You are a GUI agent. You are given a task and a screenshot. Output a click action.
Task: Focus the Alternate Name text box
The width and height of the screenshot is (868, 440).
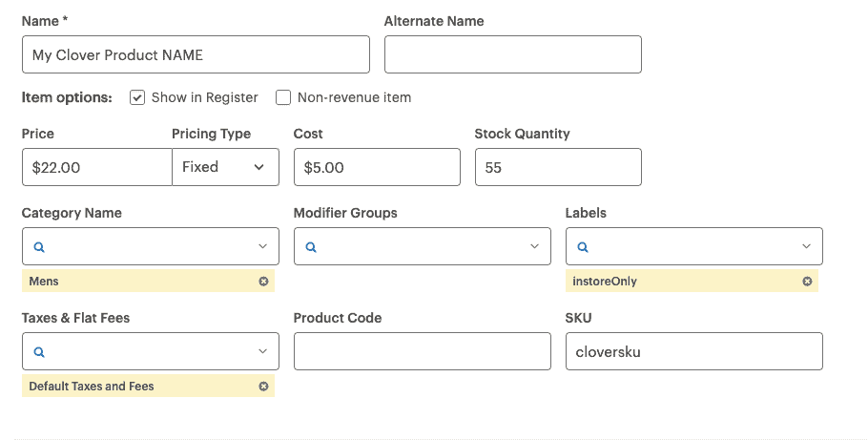click(512, 54)
